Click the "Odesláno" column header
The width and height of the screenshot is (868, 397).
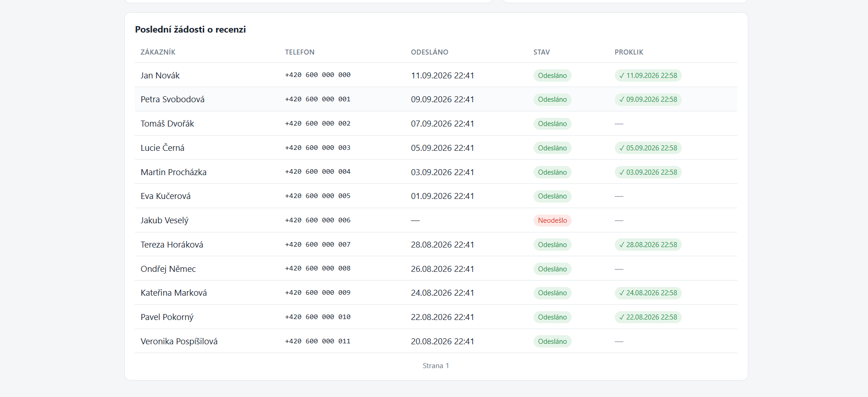pos(429,52)
